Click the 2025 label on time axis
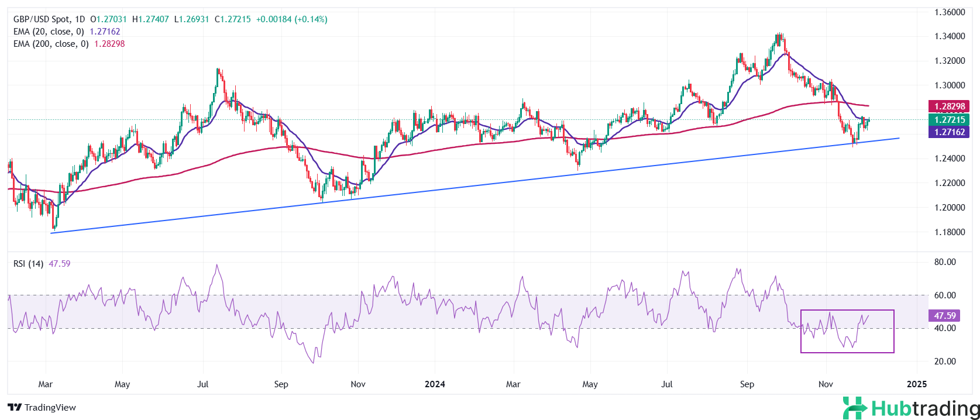 (916, 384)
